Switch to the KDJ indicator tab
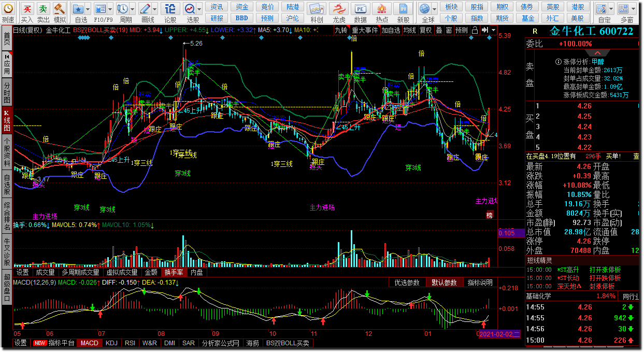 pyautogui.click(x=111, y=343)
